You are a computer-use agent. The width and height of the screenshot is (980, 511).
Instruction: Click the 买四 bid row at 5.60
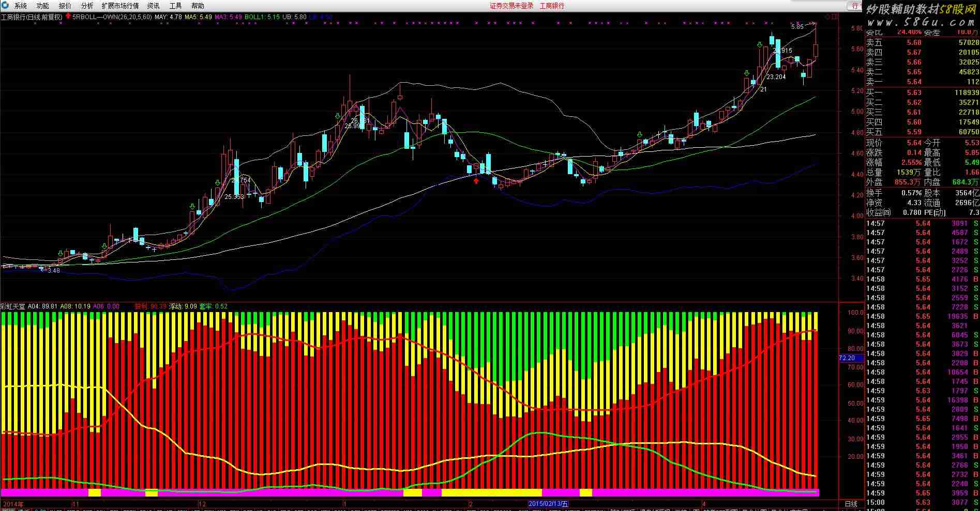click(923, 122)
